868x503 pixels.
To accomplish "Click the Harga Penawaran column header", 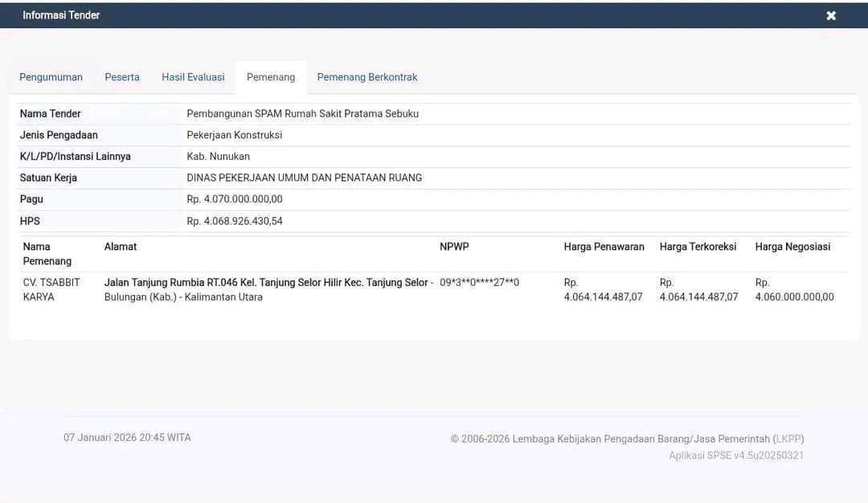I will point(604,247).
